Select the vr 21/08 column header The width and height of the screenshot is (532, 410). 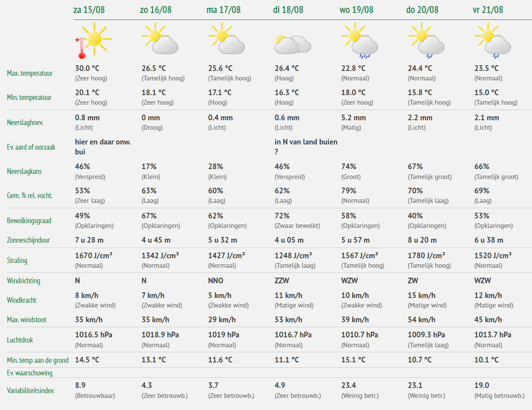[x=488, y=10]
